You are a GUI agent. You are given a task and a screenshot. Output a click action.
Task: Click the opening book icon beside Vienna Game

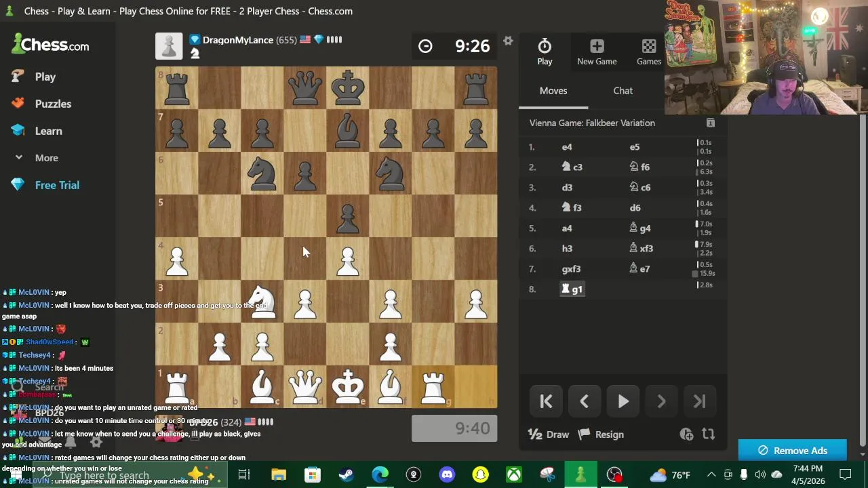[711, 123]
